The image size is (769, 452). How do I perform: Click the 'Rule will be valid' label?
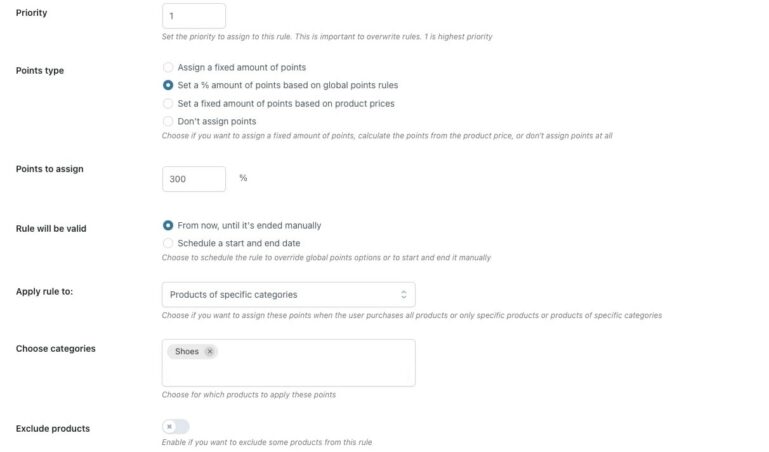tap(51, 228)
